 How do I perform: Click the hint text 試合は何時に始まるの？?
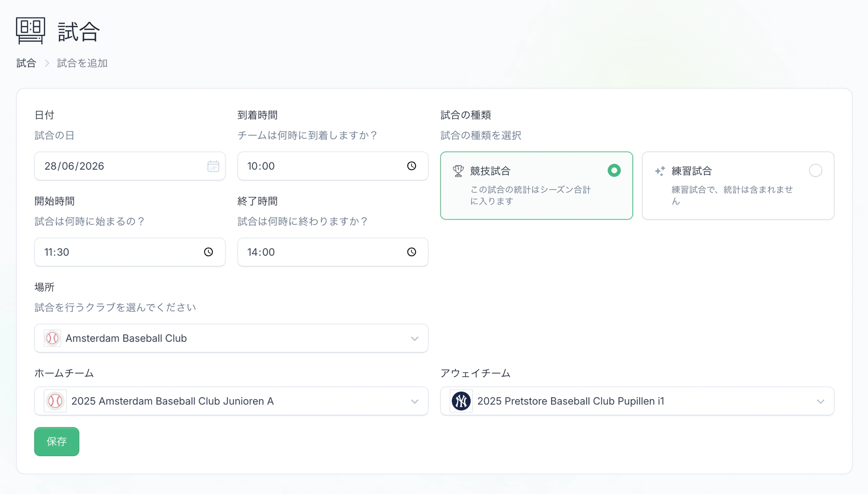coord(90,221)
